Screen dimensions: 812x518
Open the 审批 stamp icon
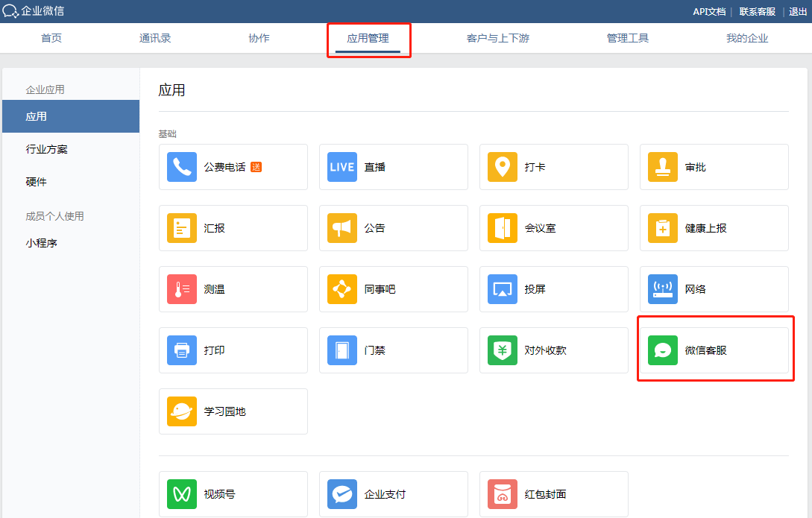(x=663, y=167)
